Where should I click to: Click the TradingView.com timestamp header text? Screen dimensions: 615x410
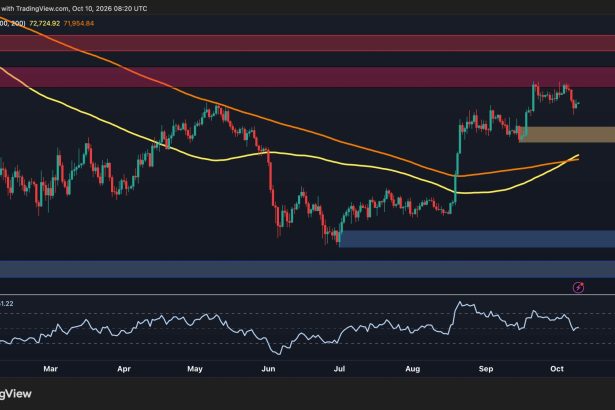pos(74,9)
